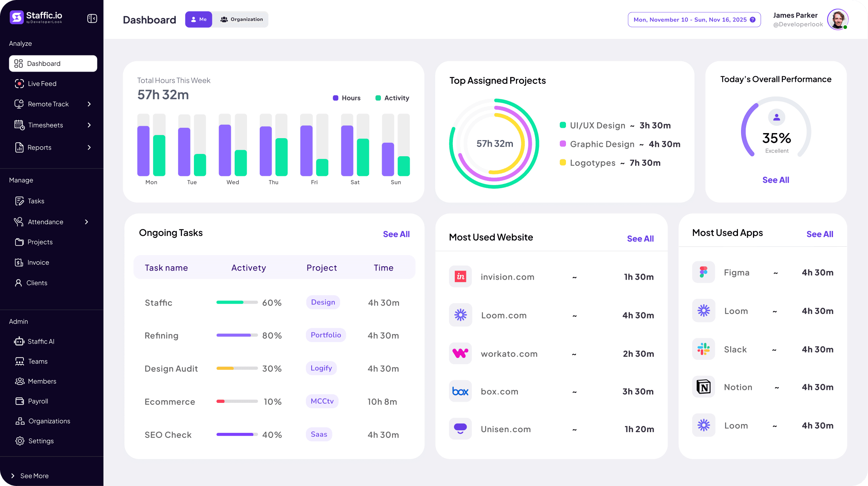Click the Slack app icon
This screenshot has height=486, width=868.
tap(703, 349)
